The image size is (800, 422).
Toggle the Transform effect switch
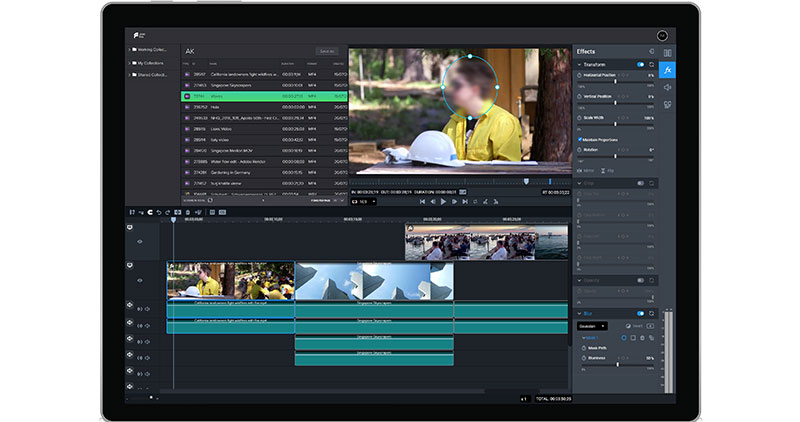tap(640, 64)
